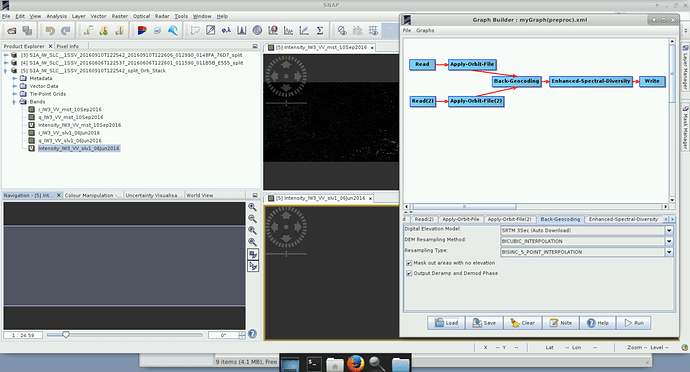
Task: Click the zoom all icon in Navigation panel
Action: pyautogui.click(x=253, y=242)
